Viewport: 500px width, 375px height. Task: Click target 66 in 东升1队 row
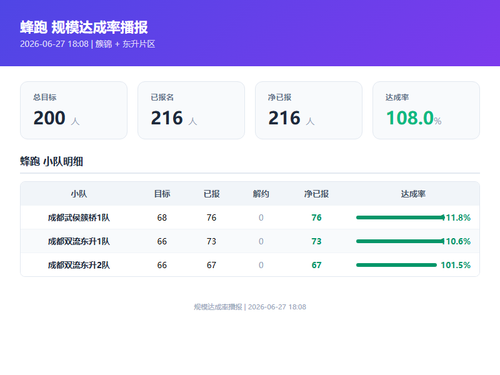(162, 241)
